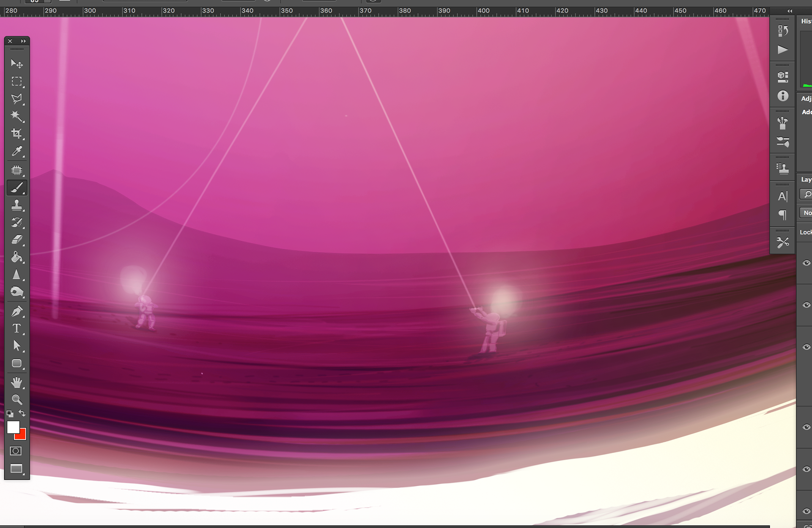
Task: Open the Actions panel play icon
Action: click(782, 50)
